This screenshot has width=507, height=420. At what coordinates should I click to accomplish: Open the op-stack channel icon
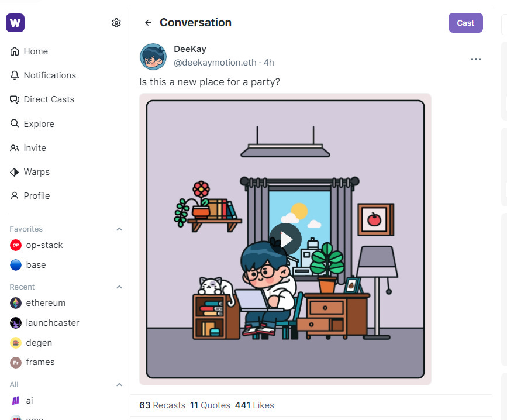[x=16, y=245]
